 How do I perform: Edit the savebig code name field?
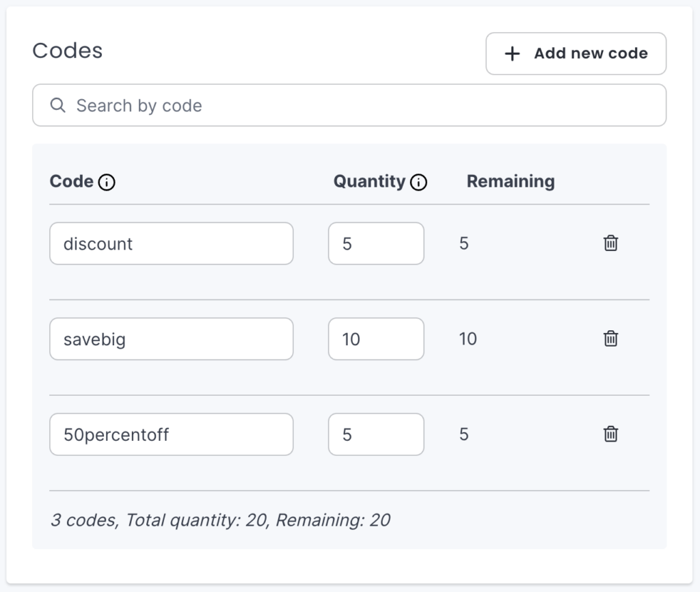click(172, 339)
